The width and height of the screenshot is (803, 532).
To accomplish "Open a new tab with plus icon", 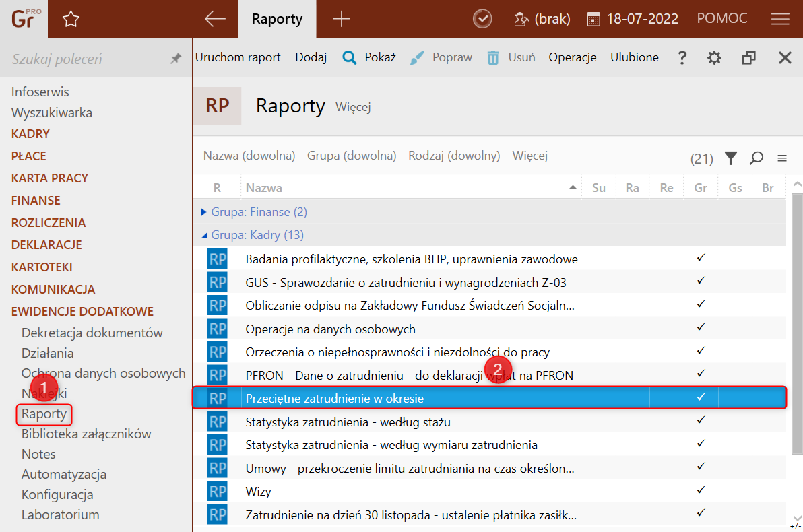I will point(341,19).
